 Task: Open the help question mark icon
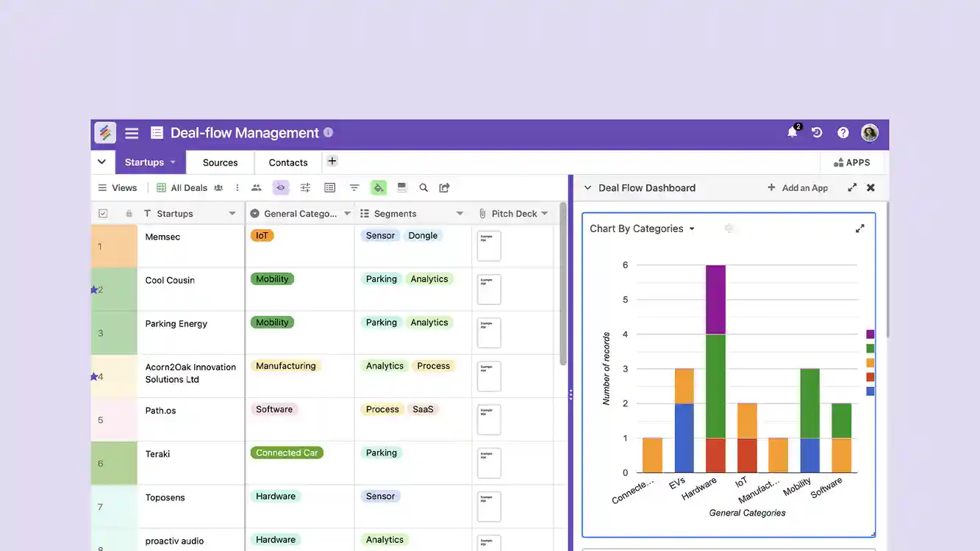coord(843,132)
